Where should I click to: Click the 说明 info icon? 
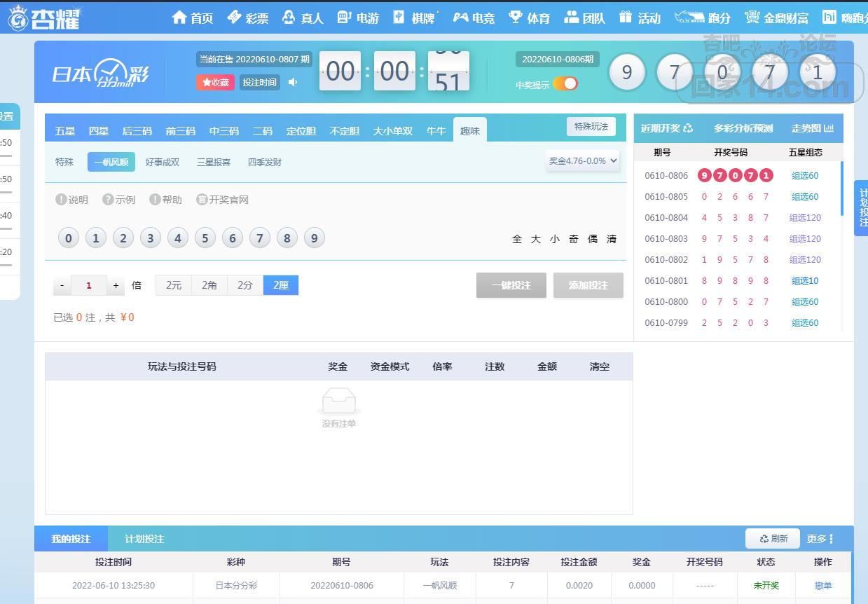pyautogui.click(x=61, y=200)
